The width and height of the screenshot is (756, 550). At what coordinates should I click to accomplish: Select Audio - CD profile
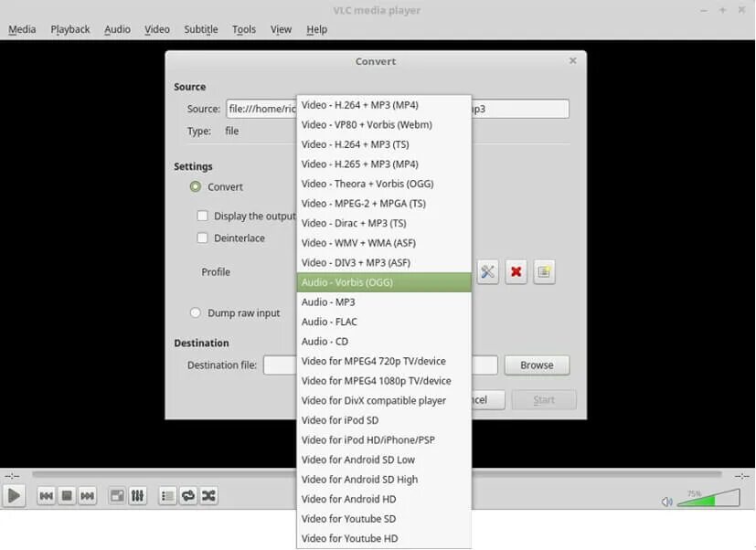(384, 342)
